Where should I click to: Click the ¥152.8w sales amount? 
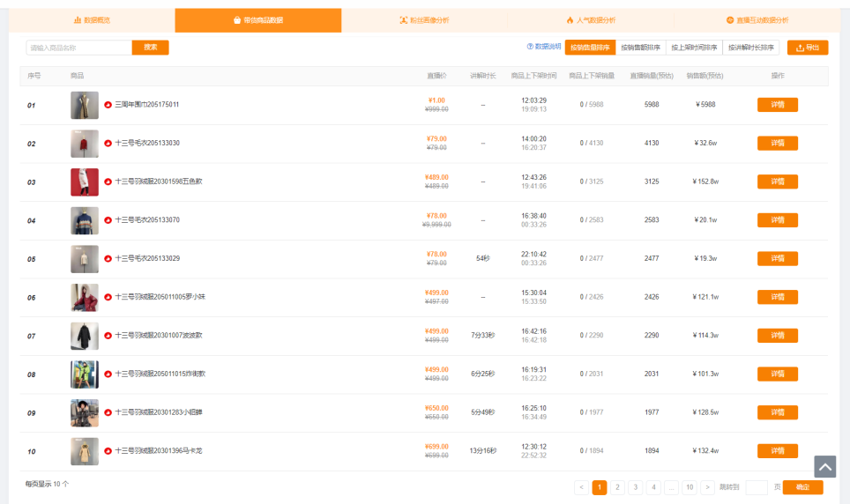[x=705, y=182]
